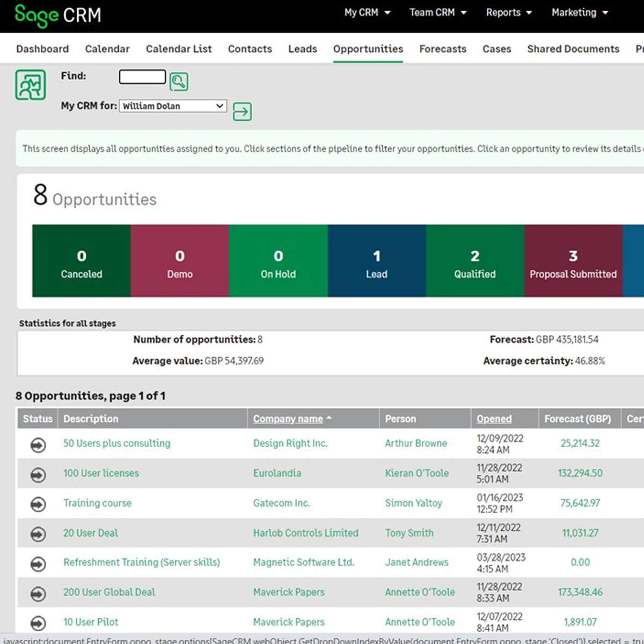This screenshot has height=644, width=644.
Task: Click the Status column header
Action: tap(38, 419)
